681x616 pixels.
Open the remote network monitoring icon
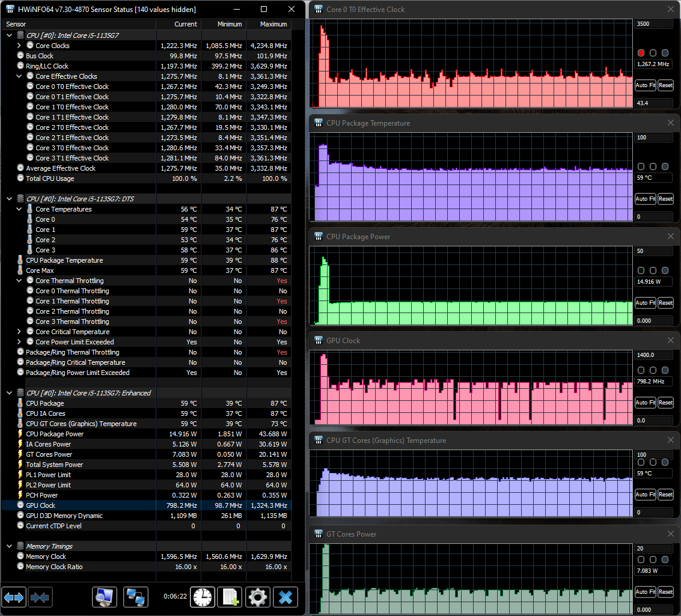point(136,597)
